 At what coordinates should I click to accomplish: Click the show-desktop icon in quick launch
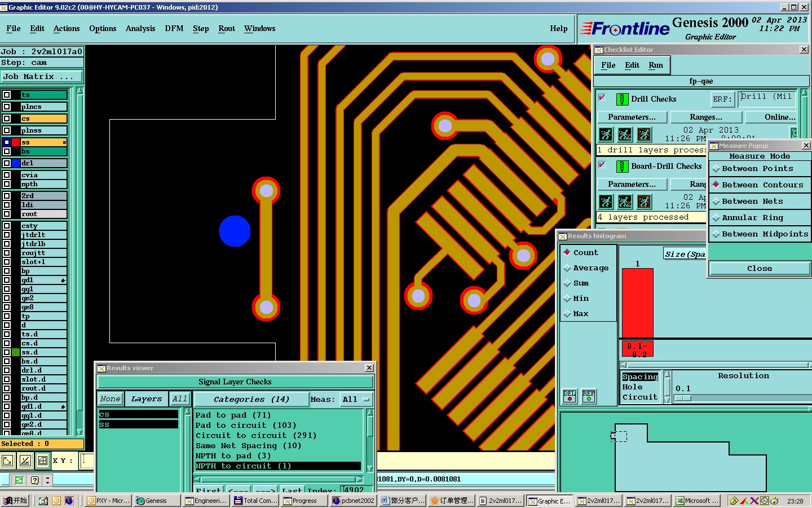43,501
